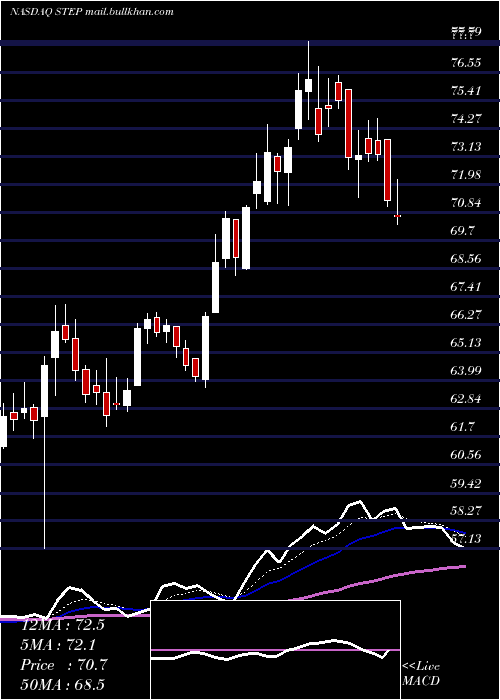The image size is (500, 700).
Task: Click the 75.41 price axis label
Action: (466, 91)
